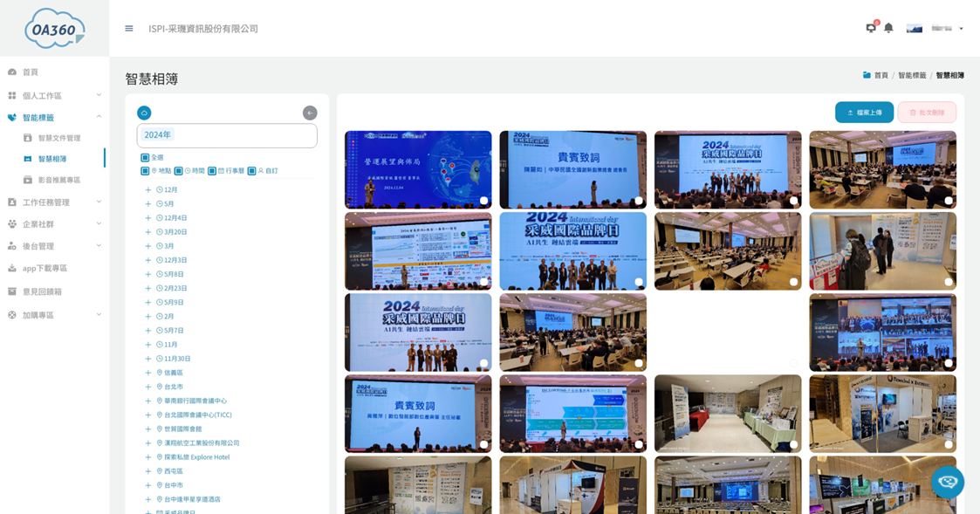Image resolution: width=980 pixels, height=514 pixels.
Task: Click the 2024年 tag search field
Action: pyautogui.click(x=227, y=135)
